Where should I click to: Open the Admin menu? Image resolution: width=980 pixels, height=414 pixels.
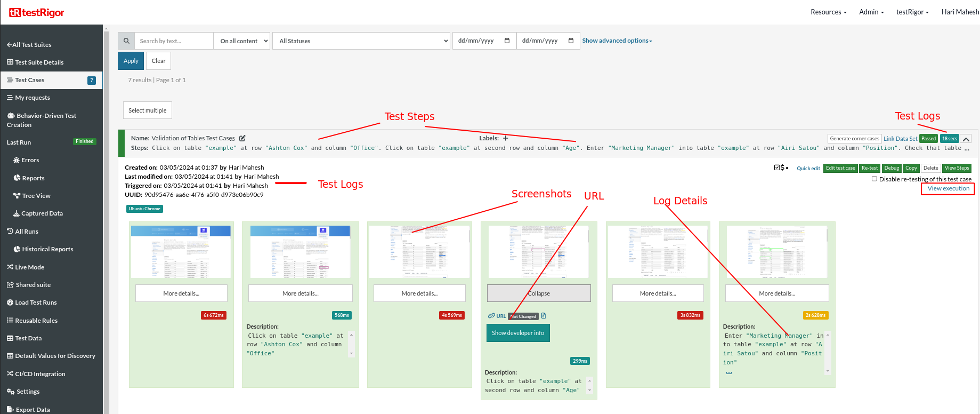tap(871, 12)
